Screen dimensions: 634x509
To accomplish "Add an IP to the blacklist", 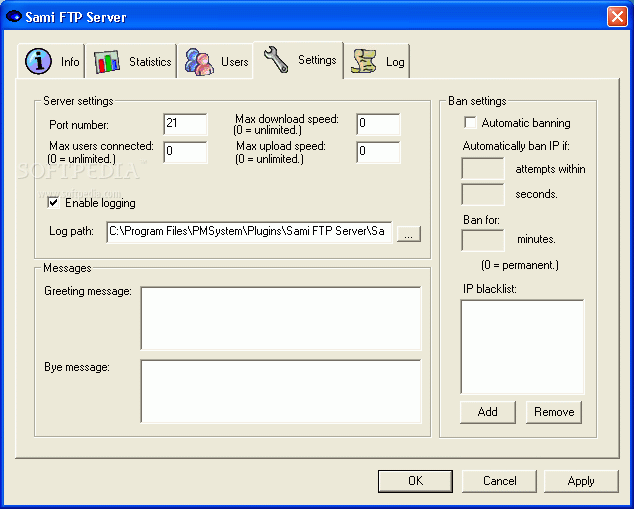I will [488, 412].
